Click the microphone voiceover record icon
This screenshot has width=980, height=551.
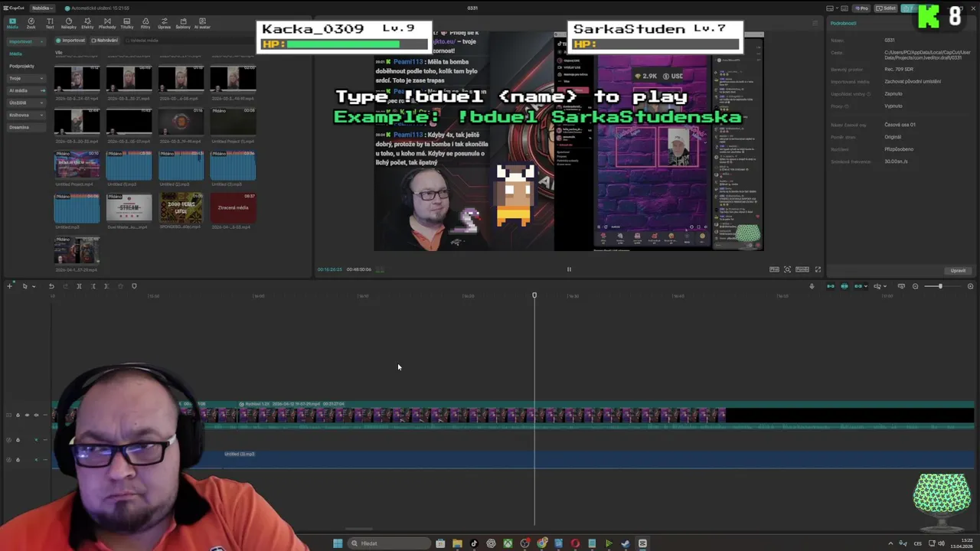pos(812,286)
